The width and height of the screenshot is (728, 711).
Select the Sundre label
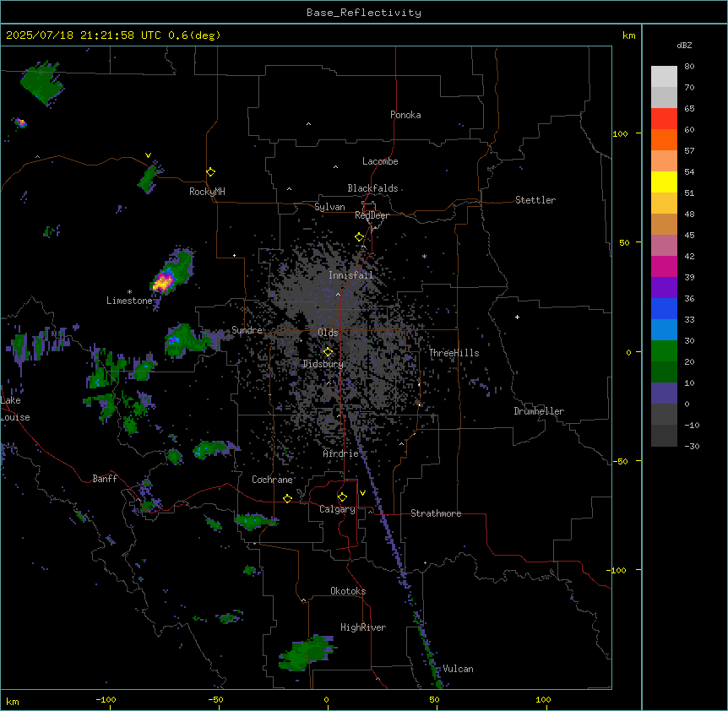click(247, 330)
